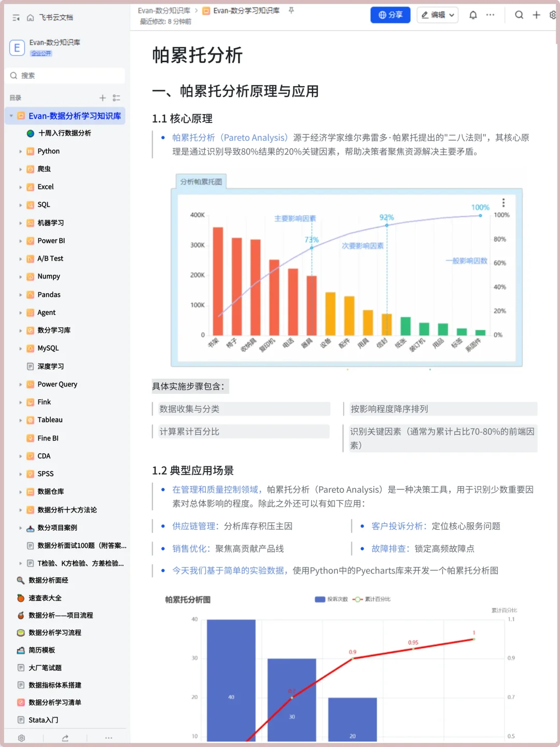This screenshot has height=747, width=560.
Task: Expand the Power BI tree node
Action: 21,241
